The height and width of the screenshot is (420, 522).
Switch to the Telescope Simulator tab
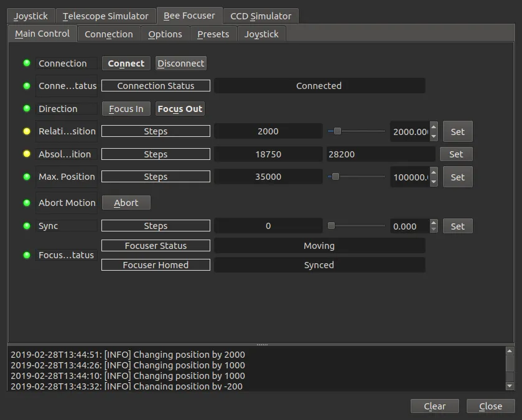106,16
